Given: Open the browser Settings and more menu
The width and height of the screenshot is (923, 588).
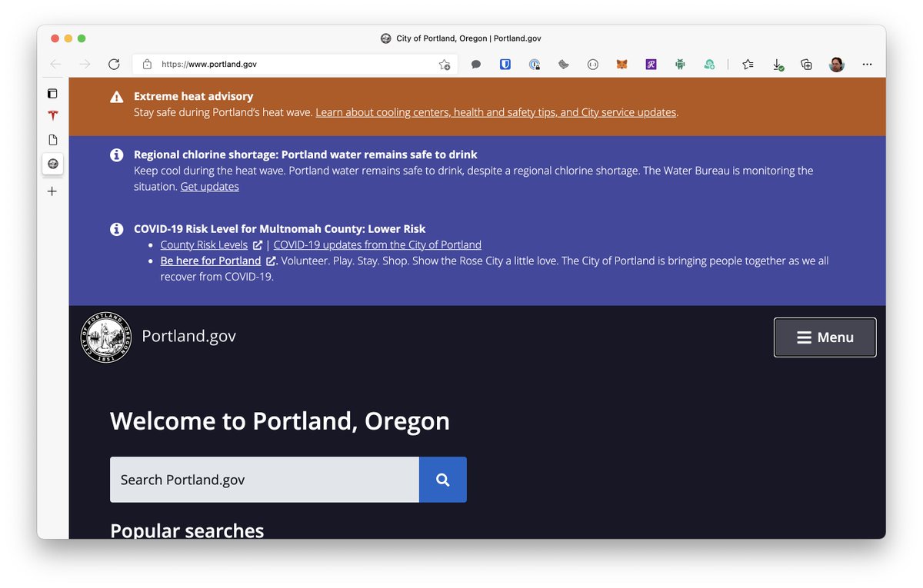Looking at the screenshot, I should [x=867, y=65].
